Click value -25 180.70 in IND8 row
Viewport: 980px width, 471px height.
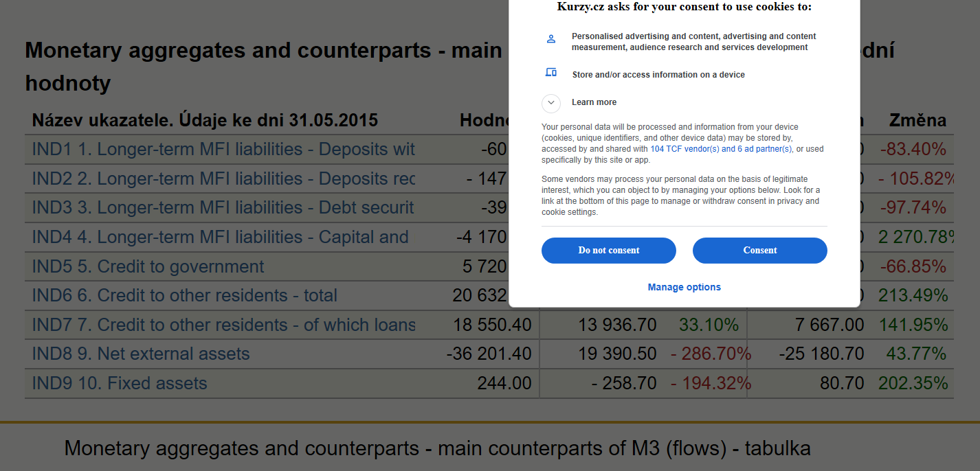click(821, 354)
